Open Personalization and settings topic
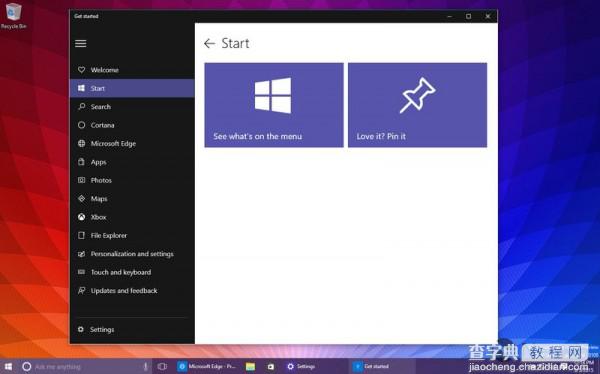The height and width of the screenshot is (374, 600). pyautogui.click(x=132, y=253)
